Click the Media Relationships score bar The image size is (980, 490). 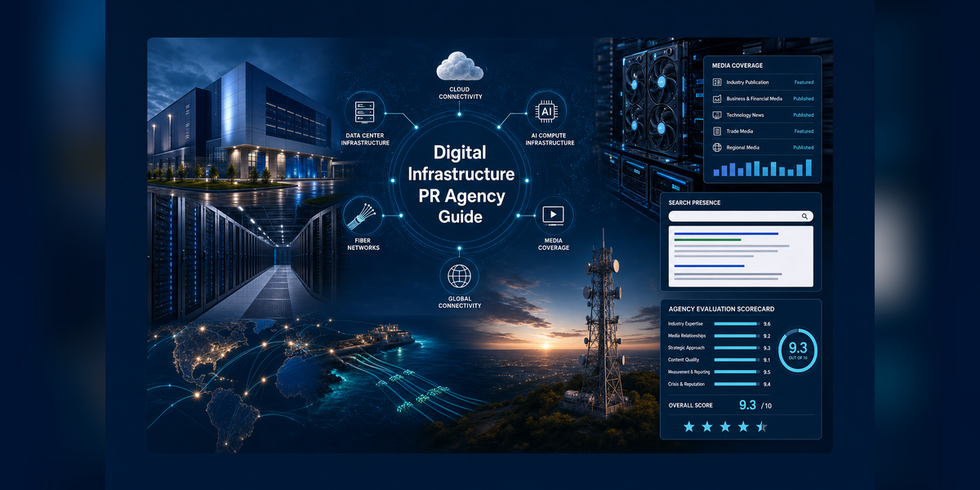[737, 336]
